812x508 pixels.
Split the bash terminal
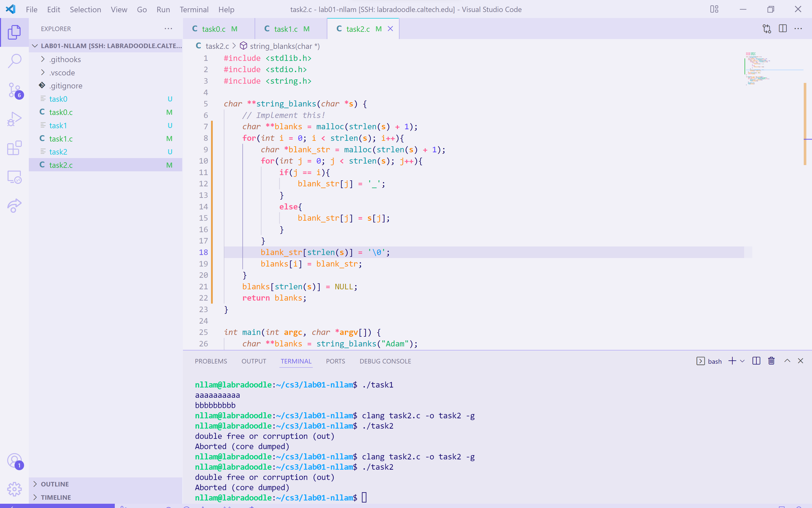756,361
